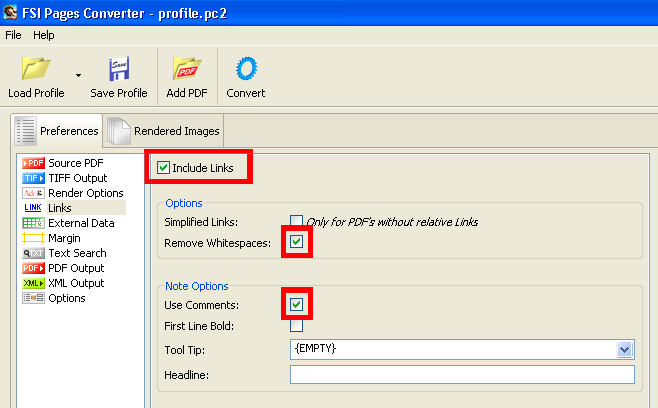Click the Save Profile floppy disk icon
The width and height of the screenshot is (658, 408).
click(x=119, y=69)
